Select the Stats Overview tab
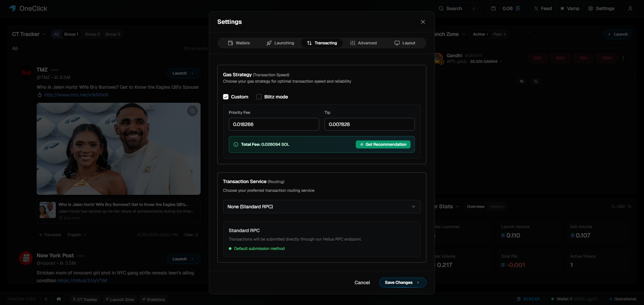 click(x=476, y=207)
